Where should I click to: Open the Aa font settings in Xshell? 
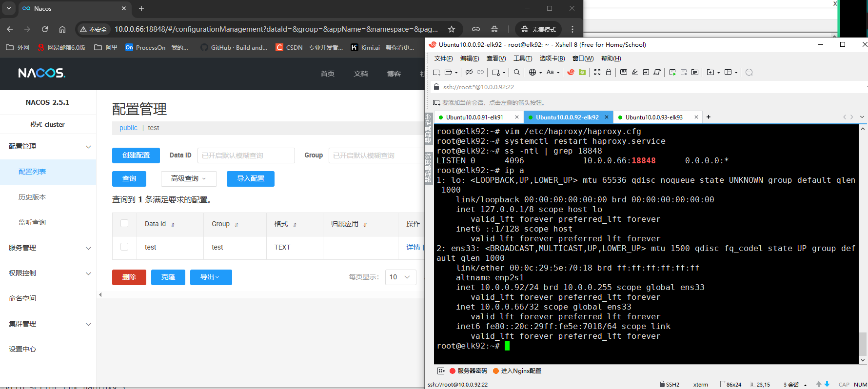550,72
